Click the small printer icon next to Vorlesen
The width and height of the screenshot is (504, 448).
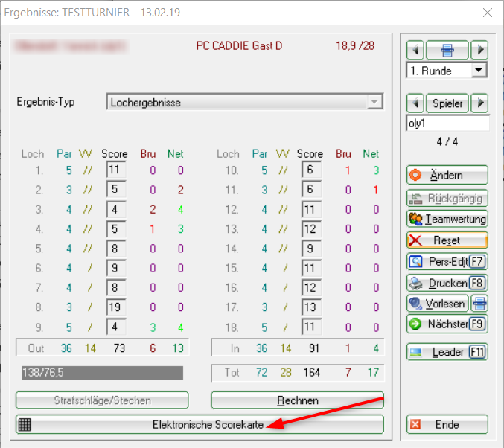point(479,304)
